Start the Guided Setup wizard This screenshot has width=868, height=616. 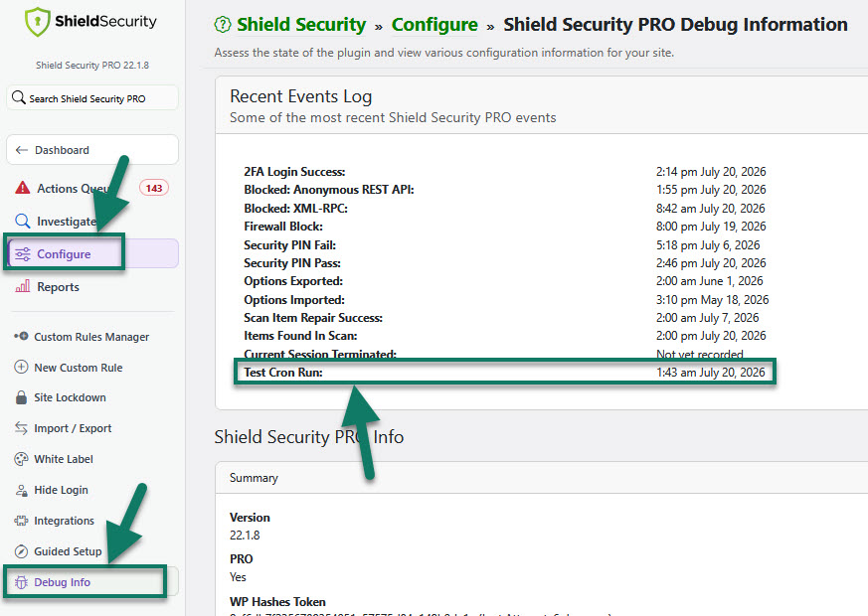pos(58,551)
